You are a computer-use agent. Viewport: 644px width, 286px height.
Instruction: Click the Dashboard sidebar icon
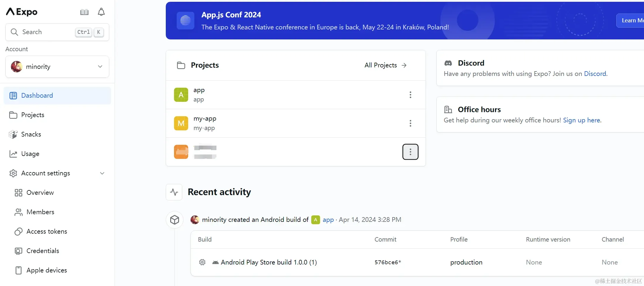pyautogui.click(x=13, y=96)
